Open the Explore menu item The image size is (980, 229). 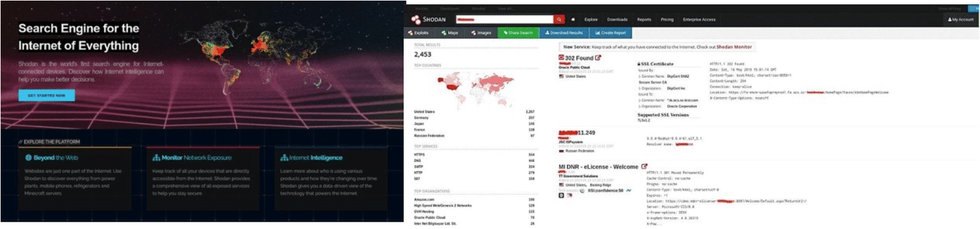tap(591, 19)
